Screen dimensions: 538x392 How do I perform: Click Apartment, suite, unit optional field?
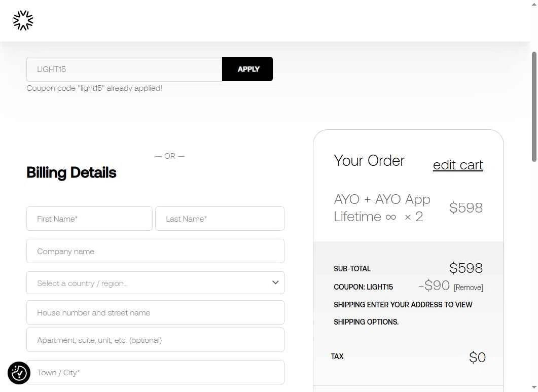[156, 340]
